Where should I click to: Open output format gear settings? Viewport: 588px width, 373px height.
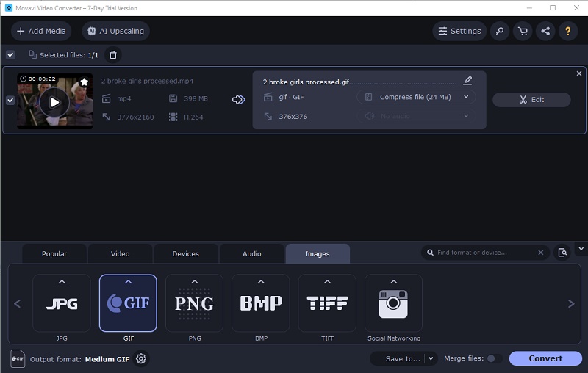click(141, 359)
